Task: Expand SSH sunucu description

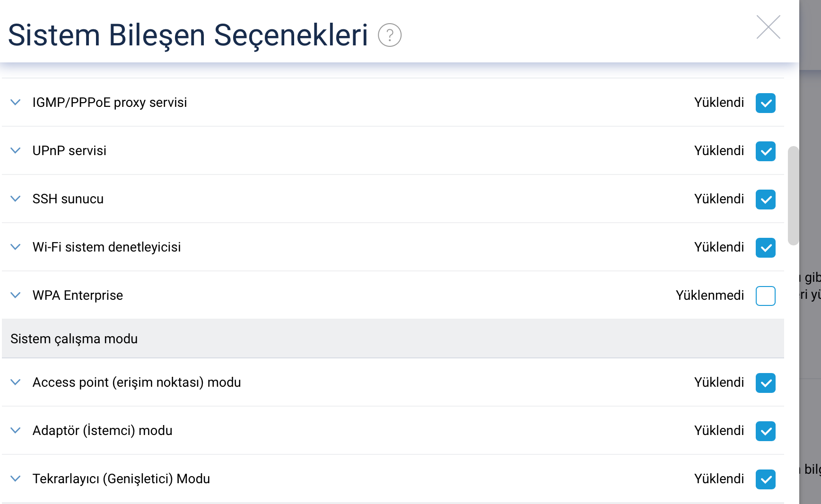Action: pos(16,199)
